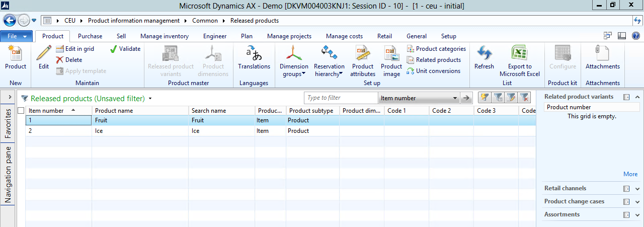Tick the select-all checkbox in grid header

(21, 111)
